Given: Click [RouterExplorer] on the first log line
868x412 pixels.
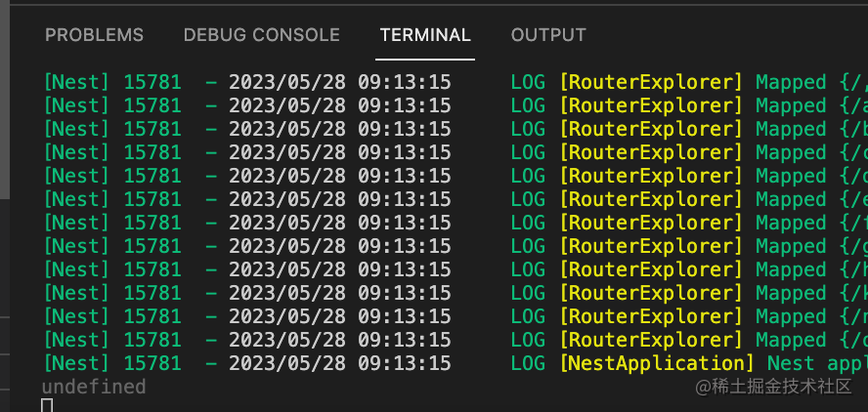Looking at the screenshot, I should click(651, 82).
